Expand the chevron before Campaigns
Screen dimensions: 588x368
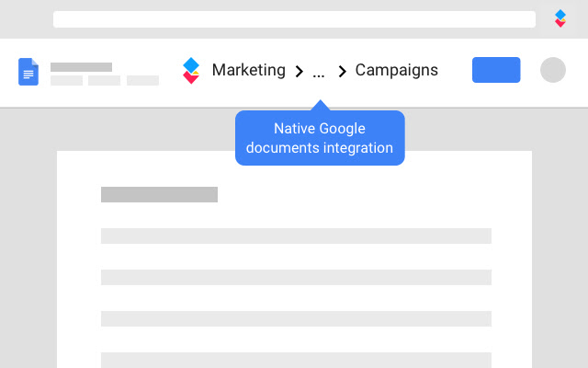342,71
